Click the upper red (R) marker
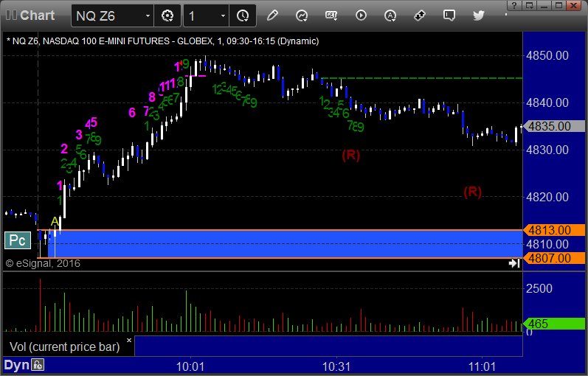588x376 pixels. point(350,156)
